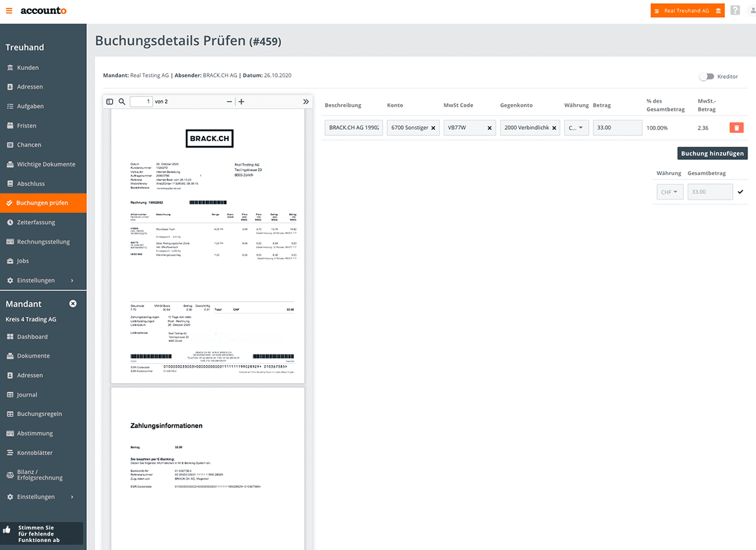
Task: Clear the 2000 Verbindlichk Gegenkonto selection
Action: (554, 128)
